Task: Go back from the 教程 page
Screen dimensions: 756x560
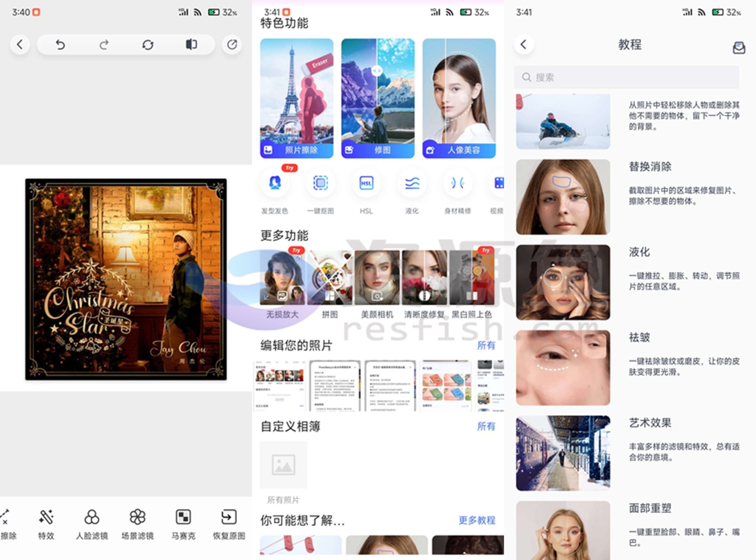Action: click(524, 44)
